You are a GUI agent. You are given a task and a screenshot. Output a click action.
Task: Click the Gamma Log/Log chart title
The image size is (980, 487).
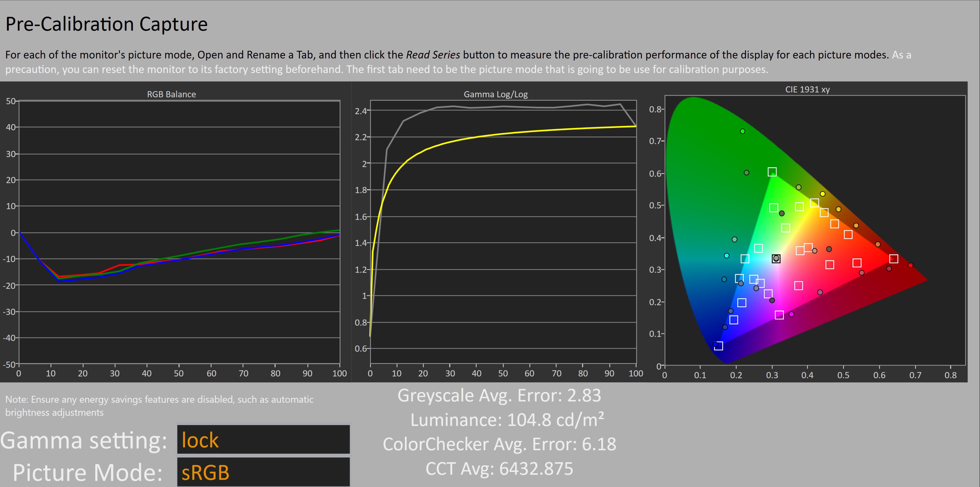click(x=495, y=94)
